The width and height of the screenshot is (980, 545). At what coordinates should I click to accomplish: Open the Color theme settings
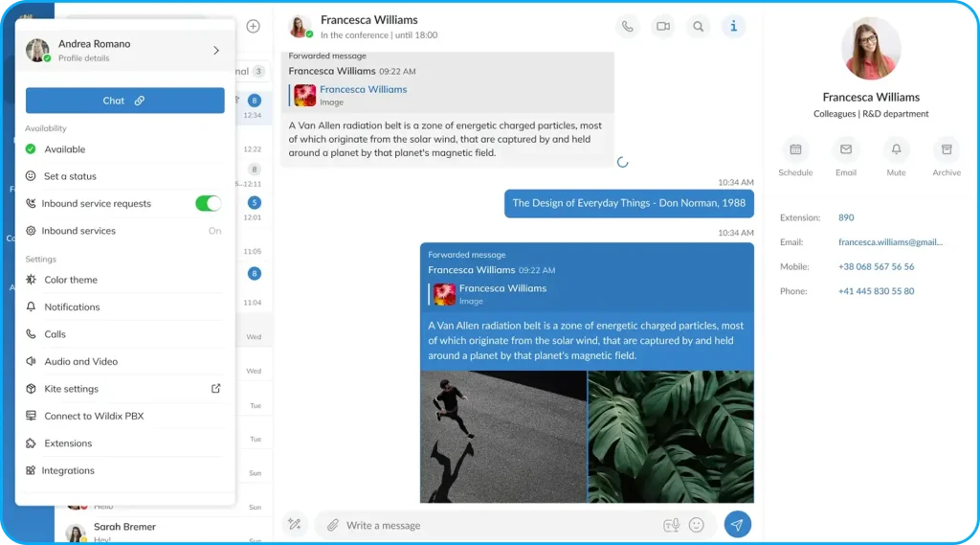point(71,280)
